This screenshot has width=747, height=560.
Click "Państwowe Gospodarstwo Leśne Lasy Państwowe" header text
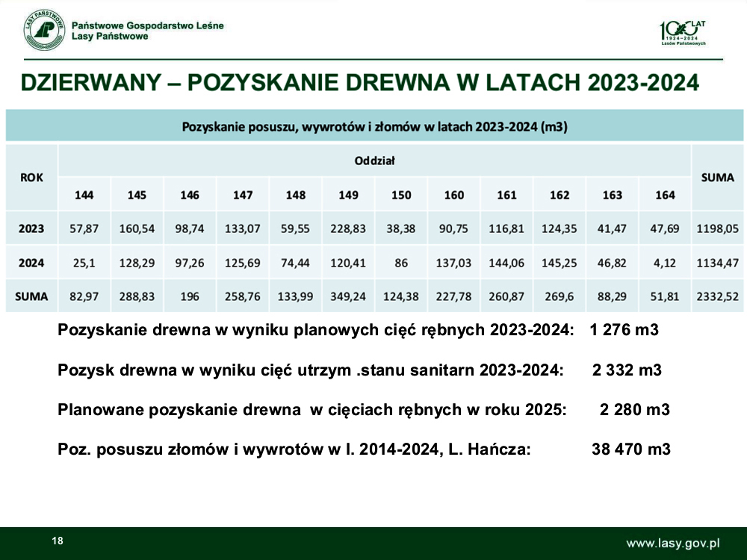pyautogui.click(x=147, y=31)
